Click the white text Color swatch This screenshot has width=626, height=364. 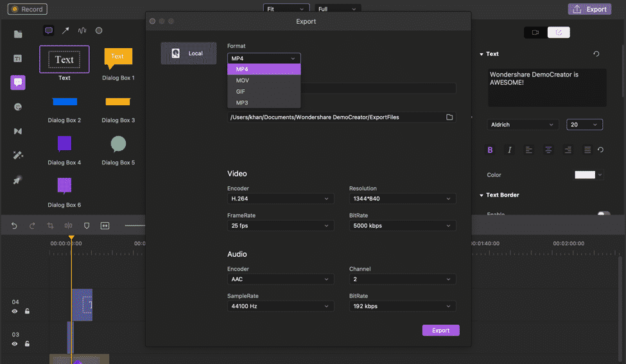[x=585, y=175]
